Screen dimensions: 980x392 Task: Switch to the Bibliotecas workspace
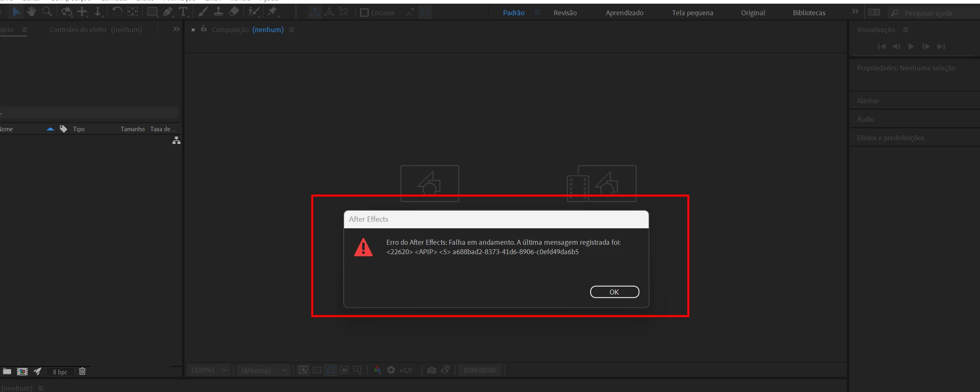(809, 13)
